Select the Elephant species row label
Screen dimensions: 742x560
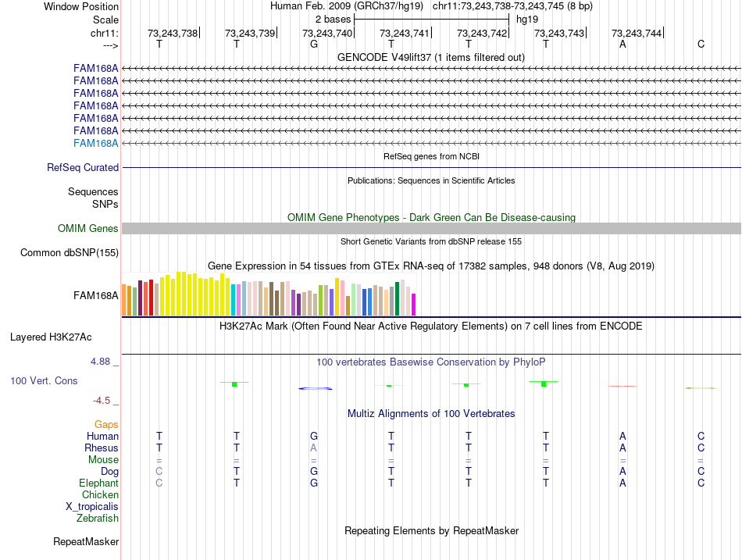[x=98, y=483]
